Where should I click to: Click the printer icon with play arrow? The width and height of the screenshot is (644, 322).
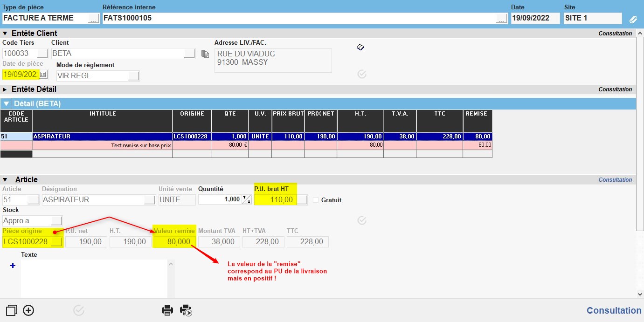tap(186, 310)
